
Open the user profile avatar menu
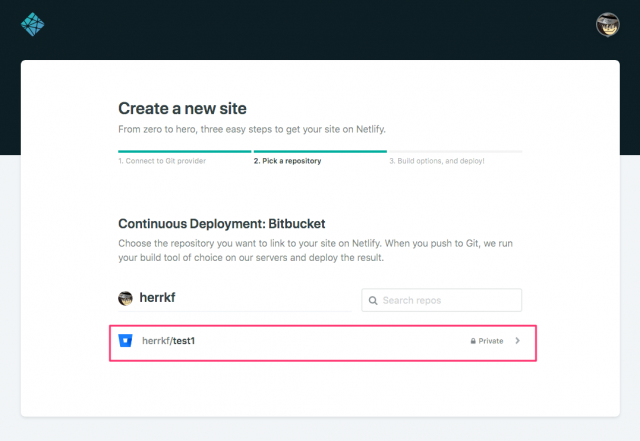coord(607,24)
